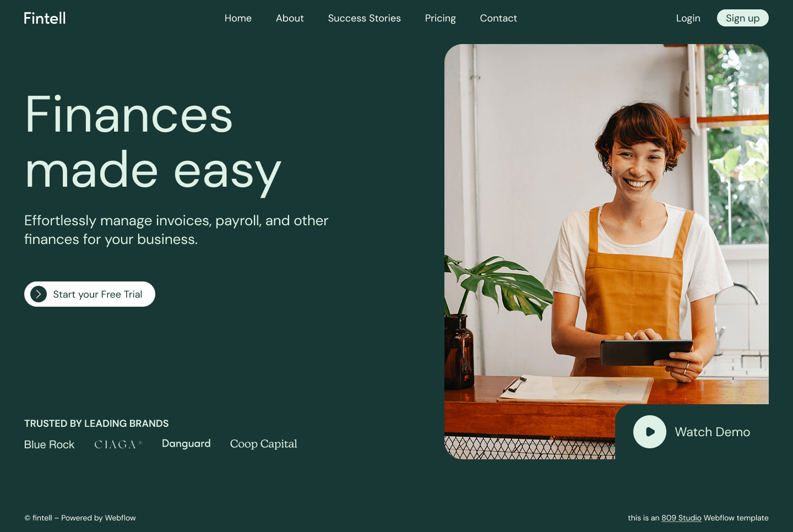Open the Contact page link

[498, 18]
